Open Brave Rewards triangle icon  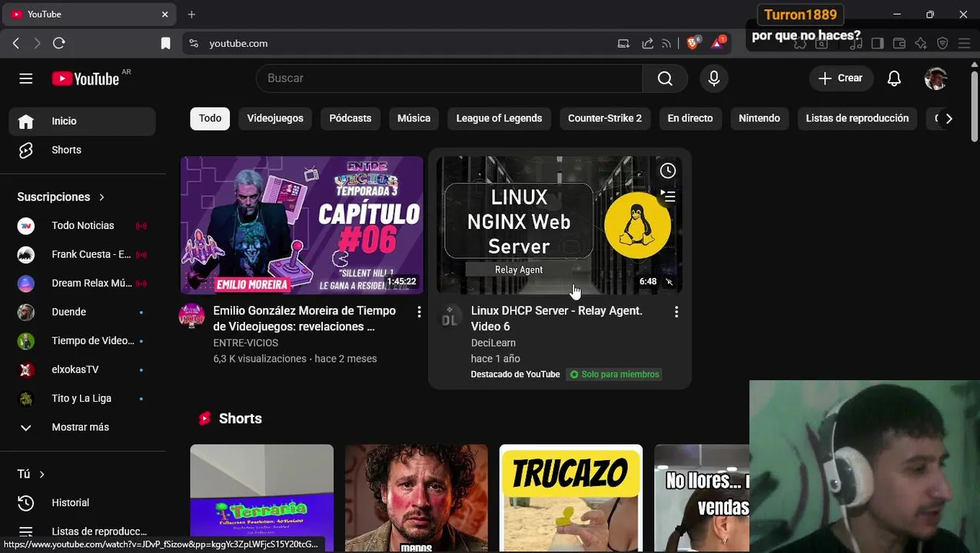coord(718,43)
